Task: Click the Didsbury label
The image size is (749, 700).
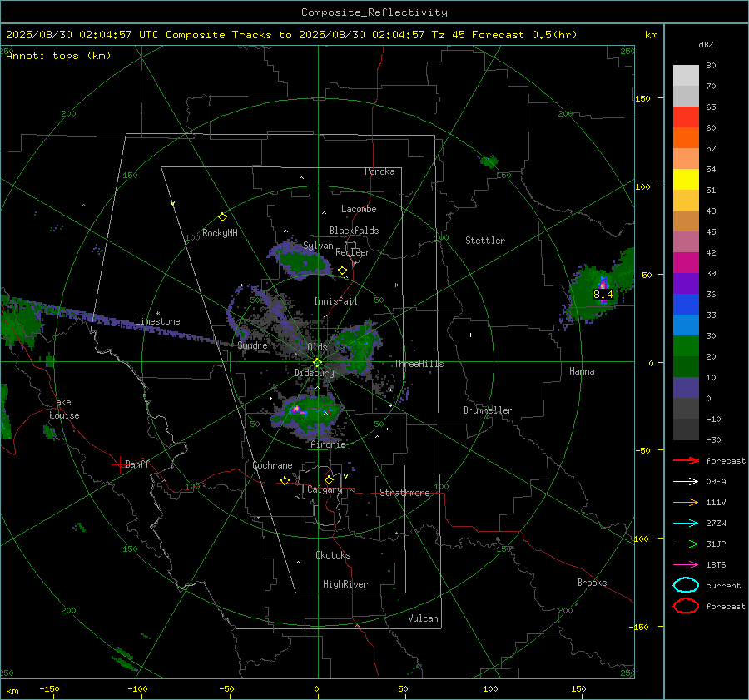Action: coord(314,373)
